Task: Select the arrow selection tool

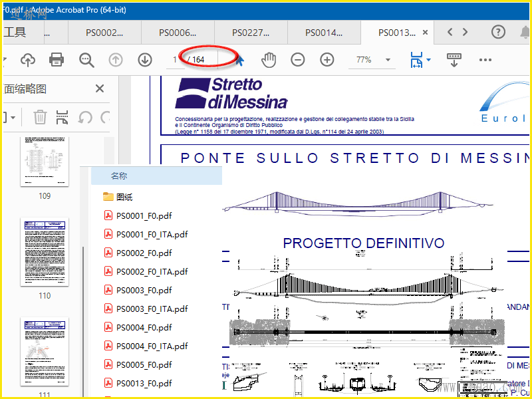Action: (x=240, y=61)
